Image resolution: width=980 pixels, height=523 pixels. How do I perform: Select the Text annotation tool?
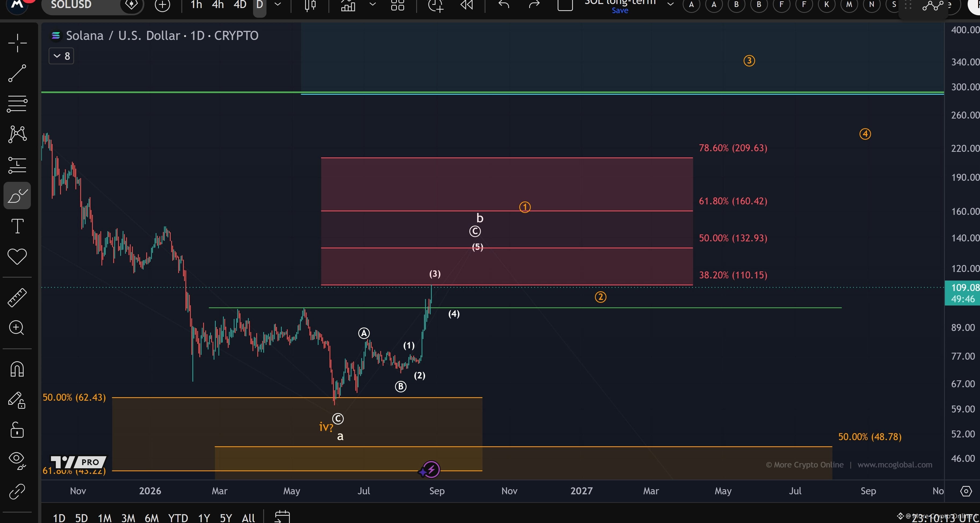tap(17, 226)
